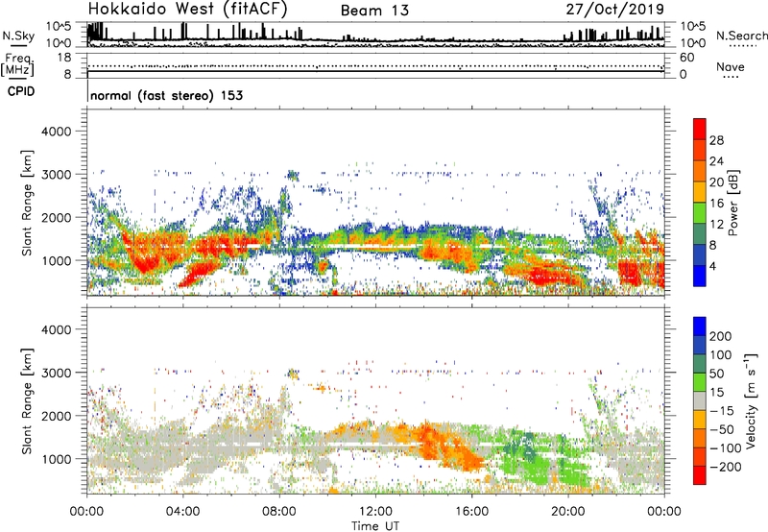Select the yellow Power segment between 16 and 20
Viewport: 768px width, 532px height.
pos(700,191)
